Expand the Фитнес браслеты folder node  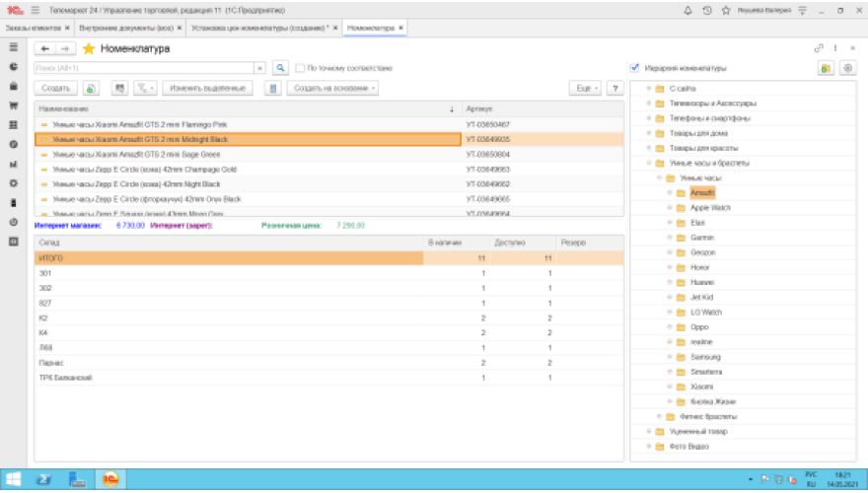click(x=659, y=417)
